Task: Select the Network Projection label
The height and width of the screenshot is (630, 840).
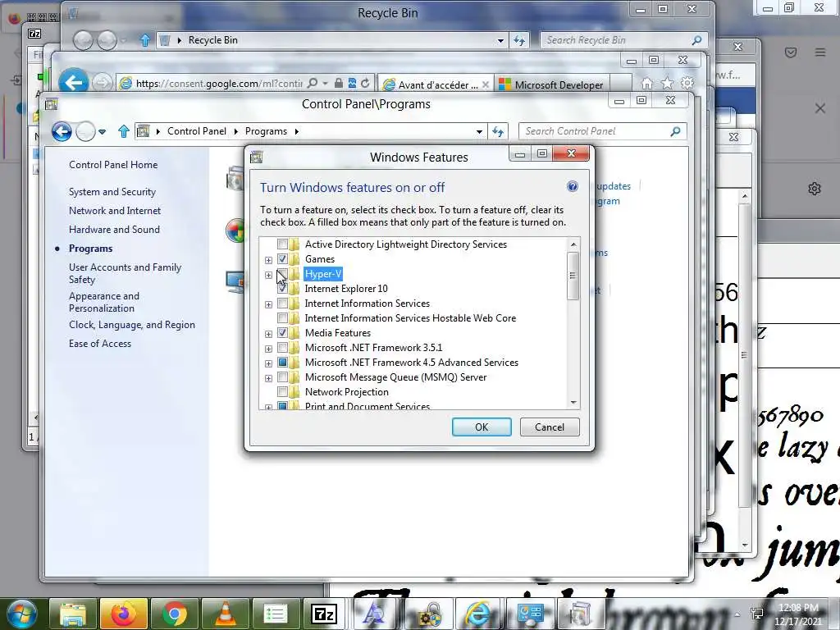Action: click(x=347, y=392)
